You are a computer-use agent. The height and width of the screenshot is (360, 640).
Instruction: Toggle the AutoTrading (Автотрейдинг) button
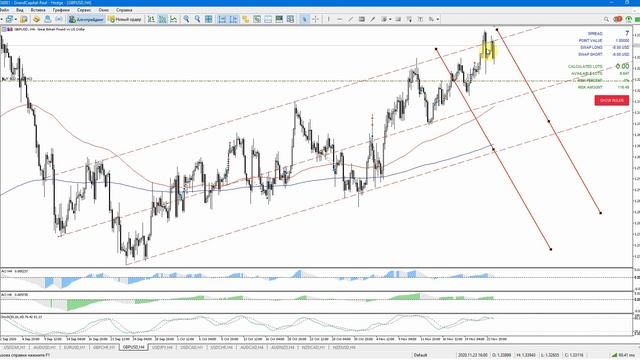click(x=86, y=19)
